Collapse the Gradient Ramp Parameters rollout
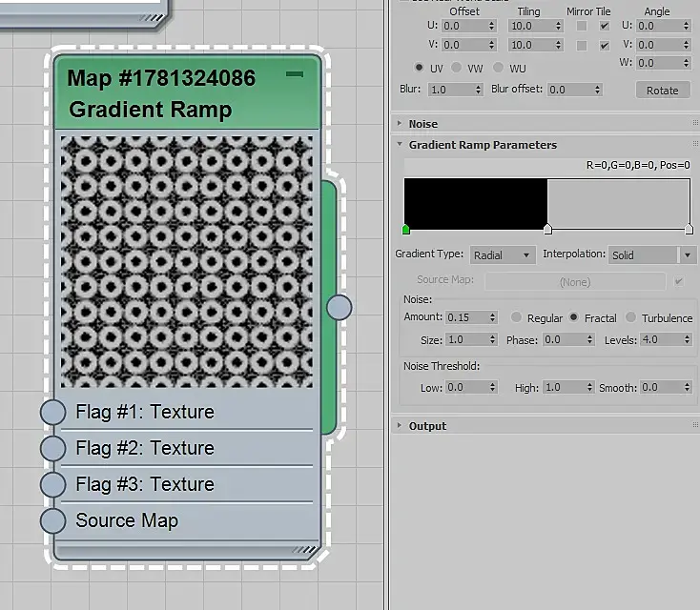This screenshot has height=610, width=700. pos(400,144)
